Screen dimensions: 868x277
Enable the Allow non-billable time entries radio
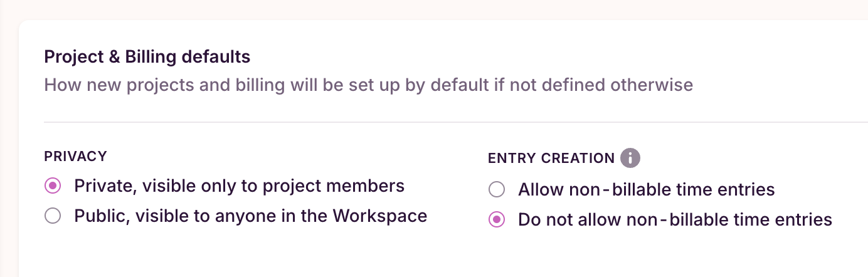coord(497,189)
